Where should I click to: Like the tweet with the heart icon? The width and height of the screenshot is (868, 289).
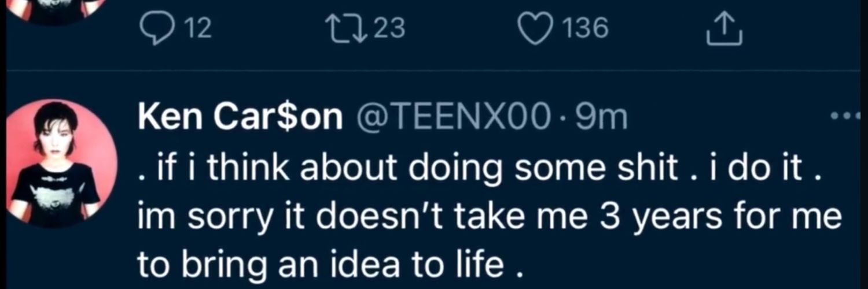tap(535, 29)
